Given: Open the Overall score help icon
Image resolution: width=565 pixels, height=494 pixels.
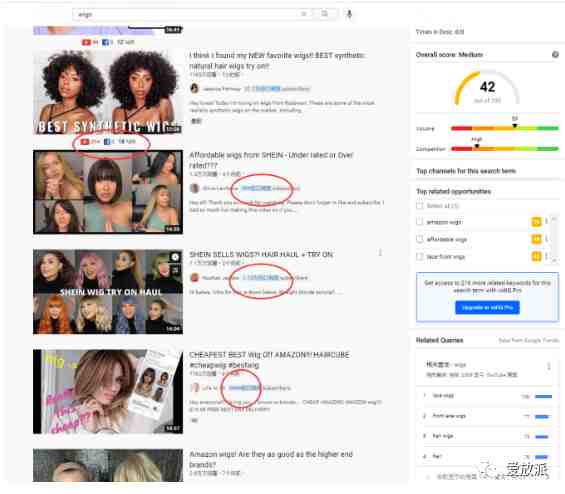Looking at the screenshot, I should (555, 54).
